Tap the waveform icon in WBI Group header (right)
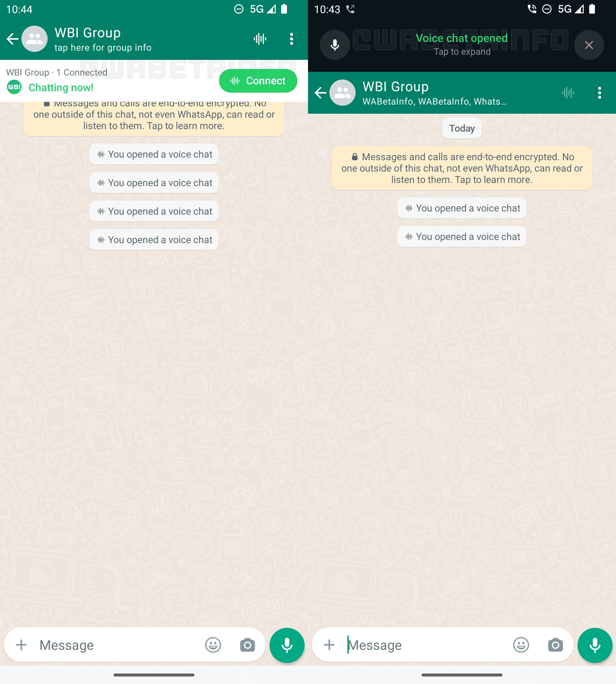 point(568,93)
